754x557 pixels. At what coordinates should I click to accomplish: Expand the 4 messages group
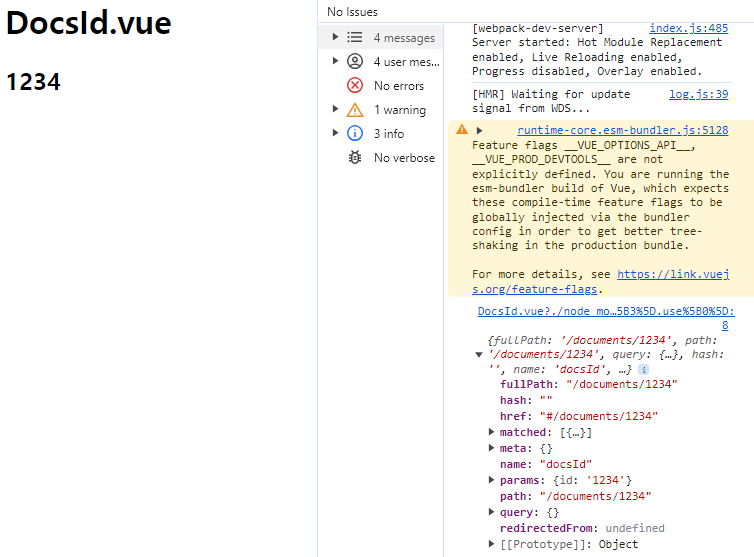click(335, 37)
